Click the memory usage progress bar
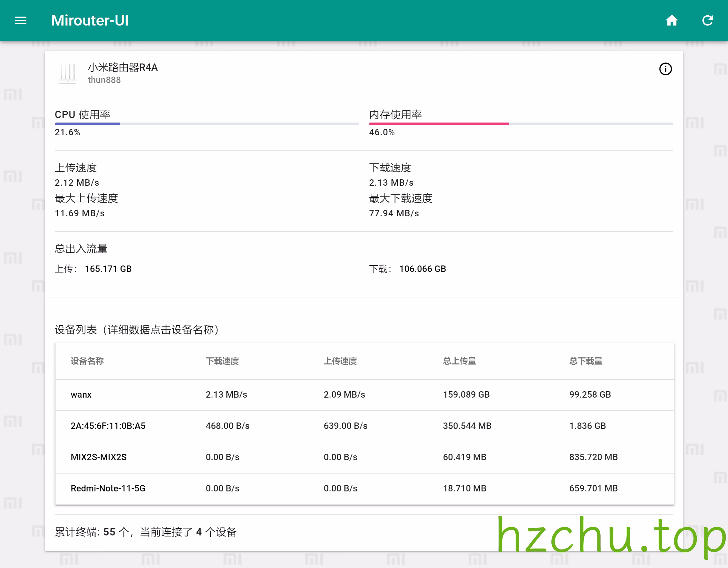Screen dimensions: 728x568 click(521, 124)
